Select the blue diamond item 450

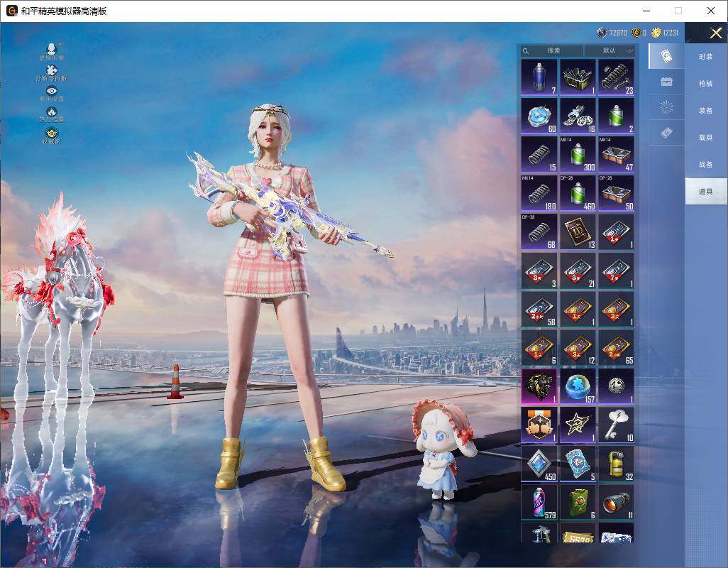click(x=539, y=464)
